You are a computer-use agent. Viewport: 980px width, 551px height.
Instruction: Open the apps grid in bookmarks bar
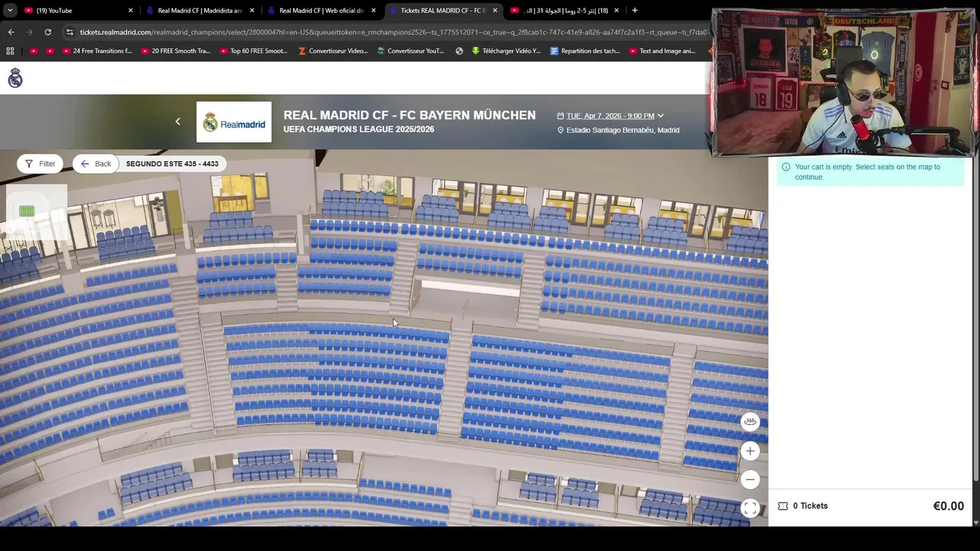[10, 51]
